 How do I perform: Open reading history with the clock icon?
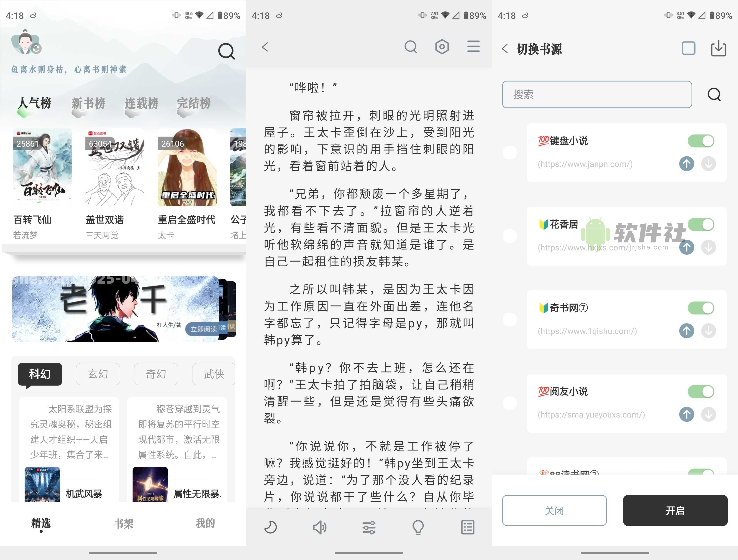tap(271, 527)
